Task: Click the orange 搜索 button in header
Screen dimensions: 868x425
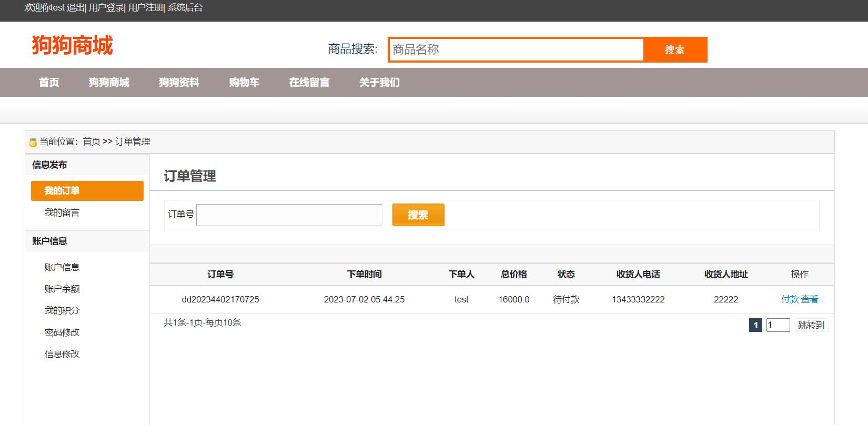Action: coord(674,49)
